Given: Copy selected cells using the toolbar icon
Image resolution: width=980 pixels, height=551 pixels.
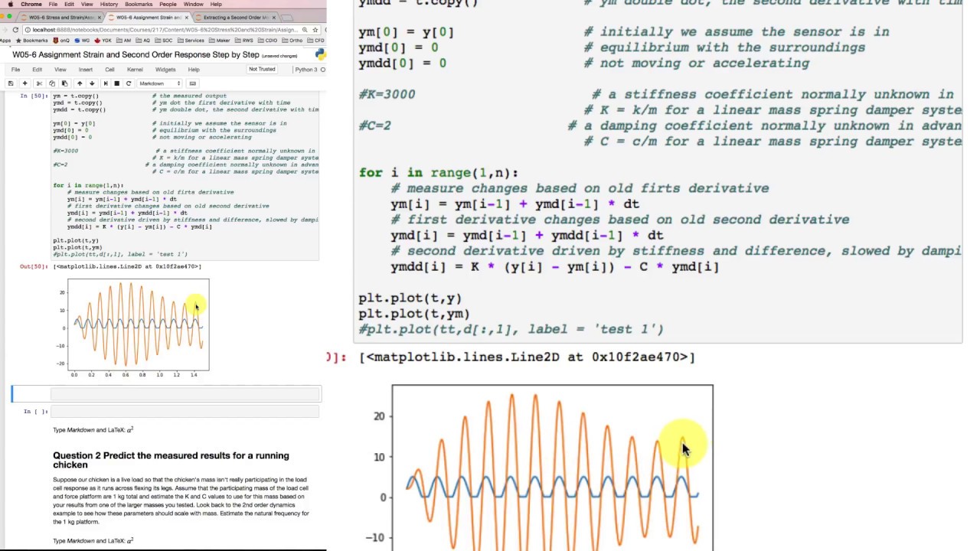Looking at the screenshot, I should [x=52, y=83].
